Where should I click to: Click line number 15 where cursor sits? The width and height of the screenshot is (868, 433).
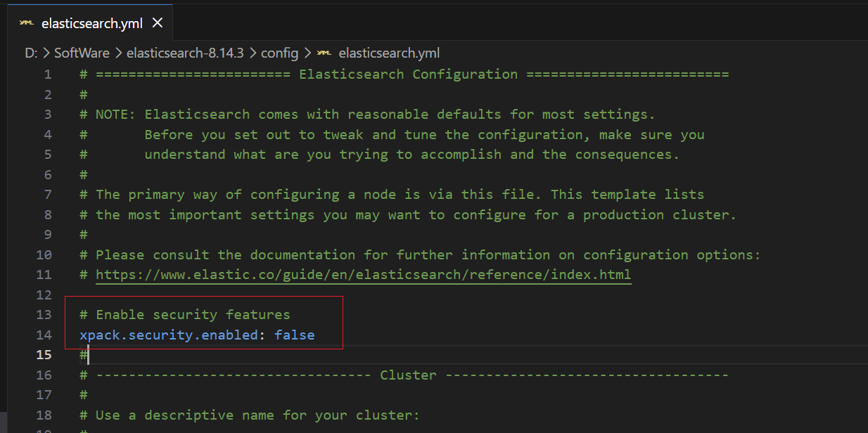point(44,355)
